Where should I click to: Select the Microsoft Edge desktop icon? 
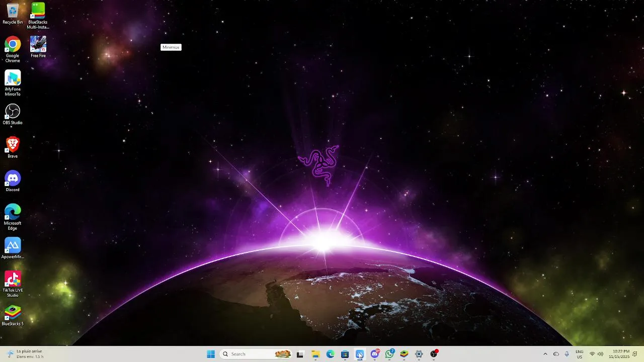point(13,218)
